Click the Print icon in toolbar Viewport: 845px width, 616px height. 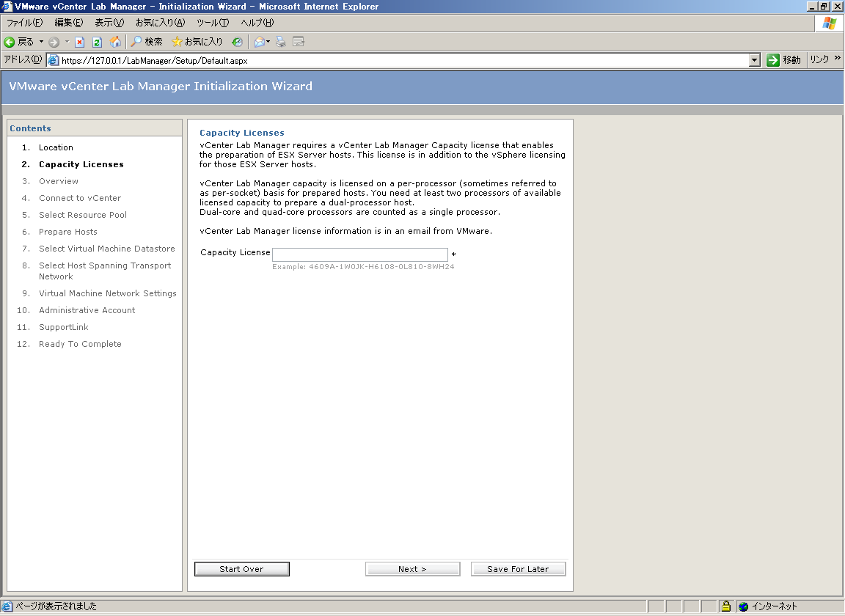[x=281, y=42]
